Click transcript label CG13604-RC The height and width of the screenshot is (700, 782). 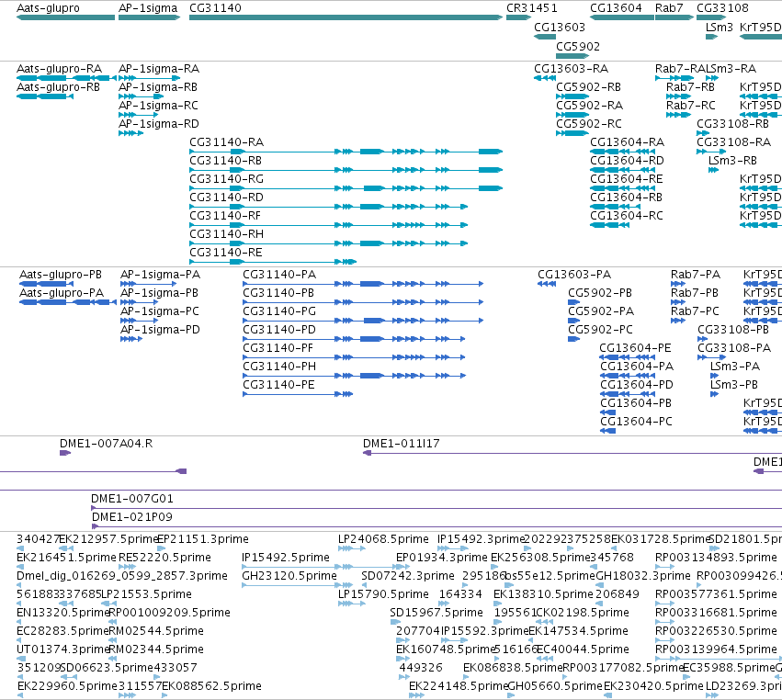627,216
